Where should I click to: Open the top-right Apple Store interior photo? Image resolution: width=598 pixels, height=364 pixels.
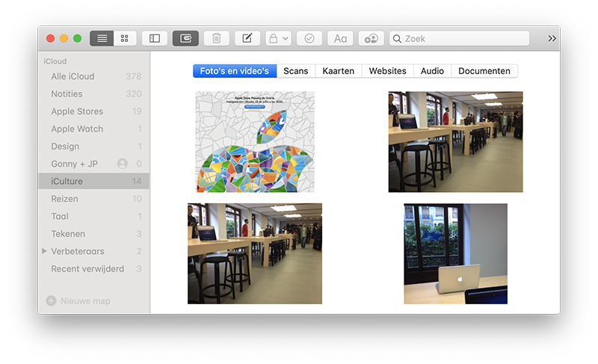[x=456, y=142]
